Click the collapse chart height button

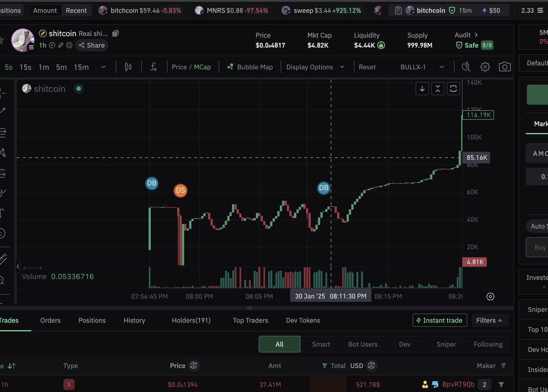point(437,89)
